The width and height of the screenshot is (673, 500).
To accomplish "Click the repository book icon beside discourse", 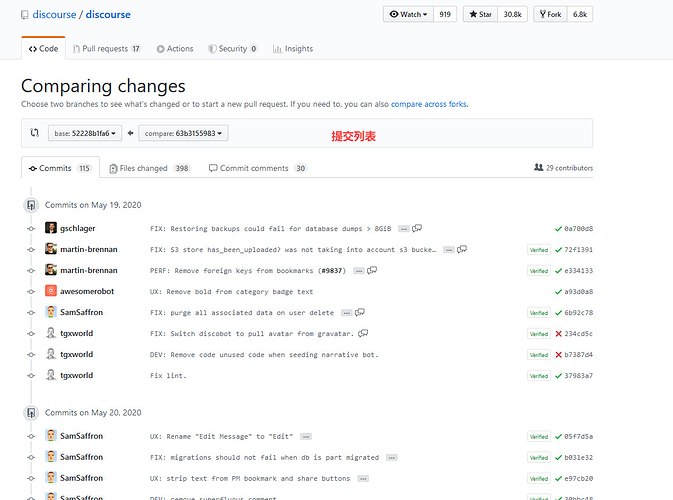I will 25,15.
